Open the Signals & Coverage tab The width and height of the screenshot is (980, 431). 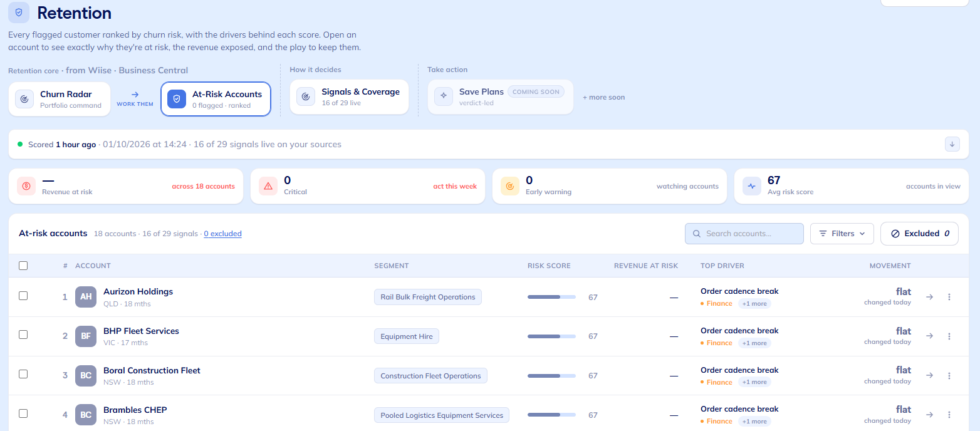coord(349,96)
